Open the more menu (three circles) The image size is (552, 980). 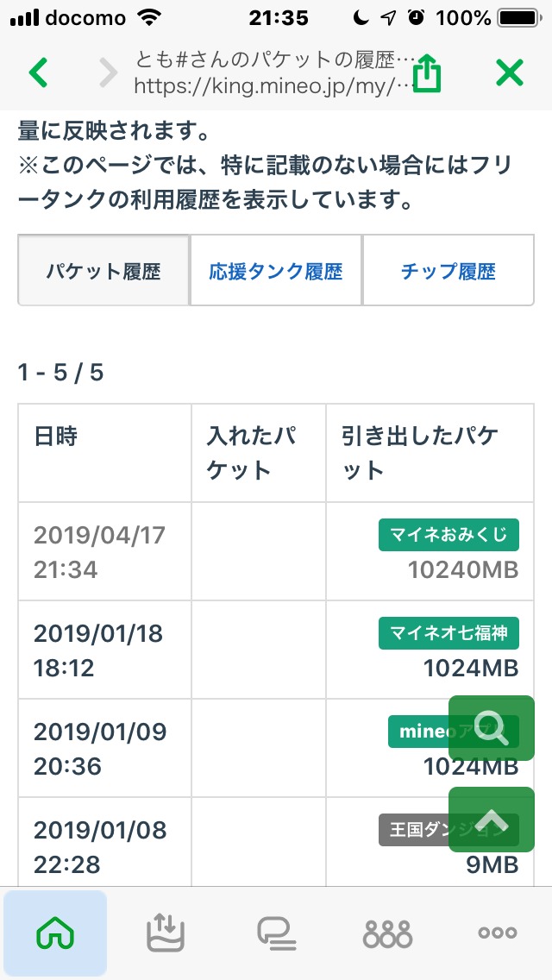(x=498, y=933)
